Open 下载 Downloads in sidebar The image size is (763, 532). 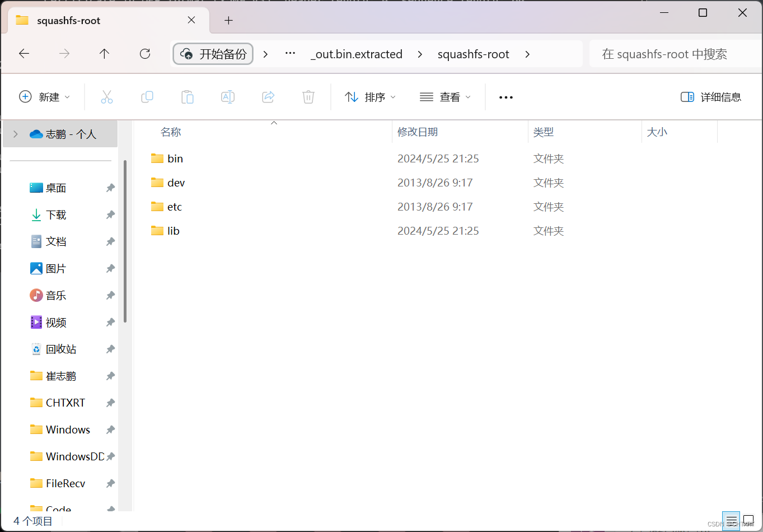[56, 215]
